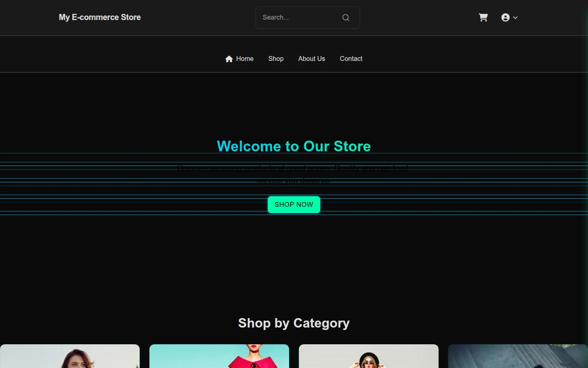Click the Shop by Category heading
This screenshot has width=588, height=368.
tap(294, 323)
